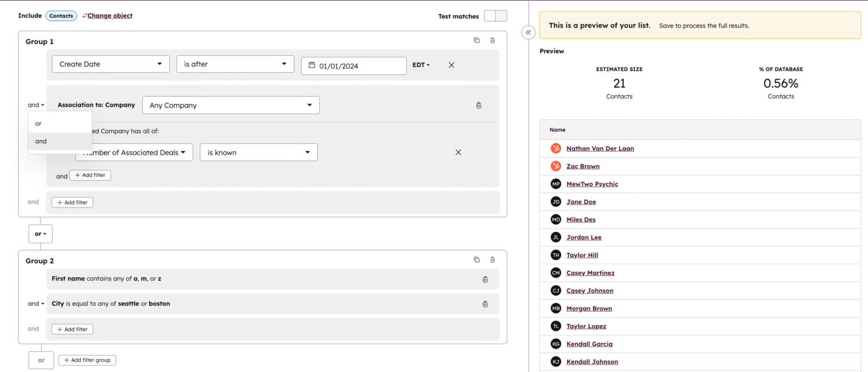Open the Any Company dropdown

click(230, 105)
